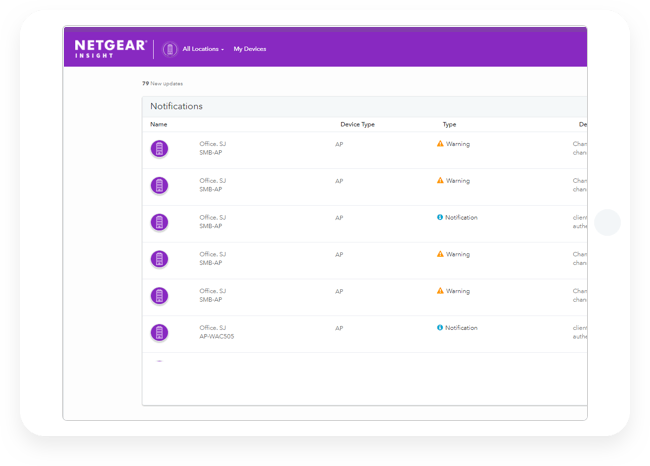Viewport: 650px width, 466px height.
Task: Click the info icon in the third row
Action: pos(440,217)
